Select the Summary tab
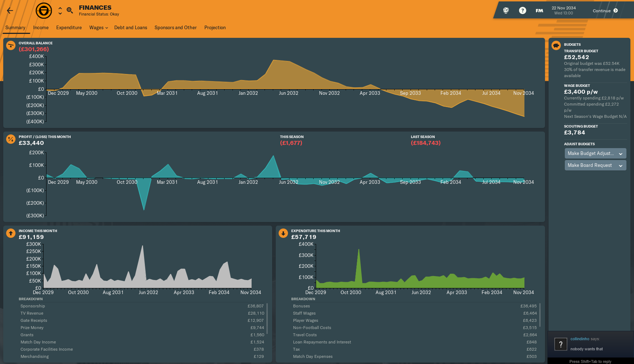 [x=15, y=28]
